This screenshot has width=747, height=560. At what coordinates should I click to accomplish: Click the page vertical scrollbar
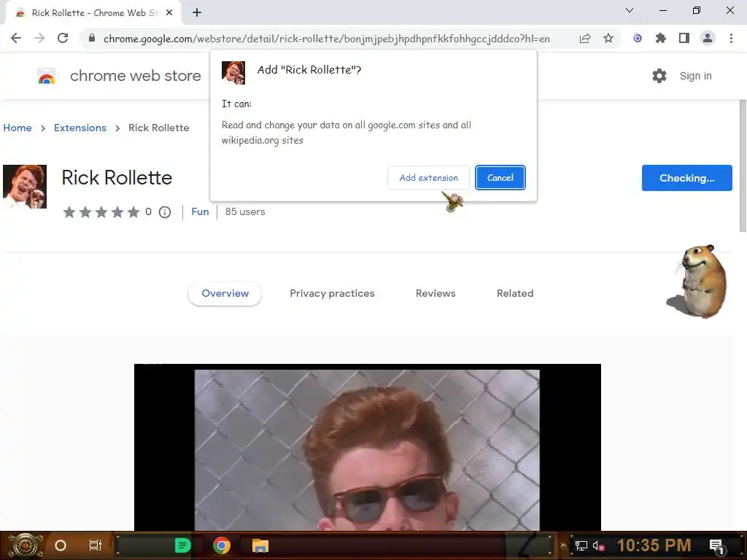click(743, 165)
